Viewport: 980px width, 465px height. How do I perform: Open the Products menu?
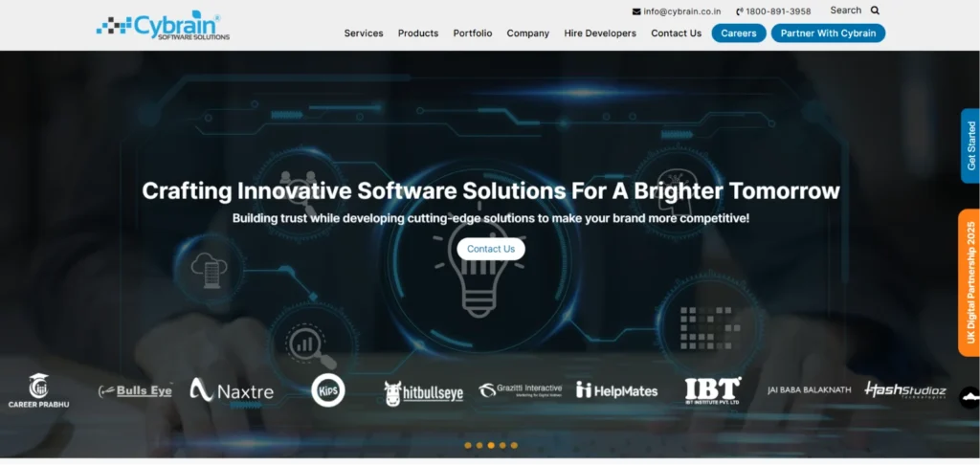click(418, 33)
